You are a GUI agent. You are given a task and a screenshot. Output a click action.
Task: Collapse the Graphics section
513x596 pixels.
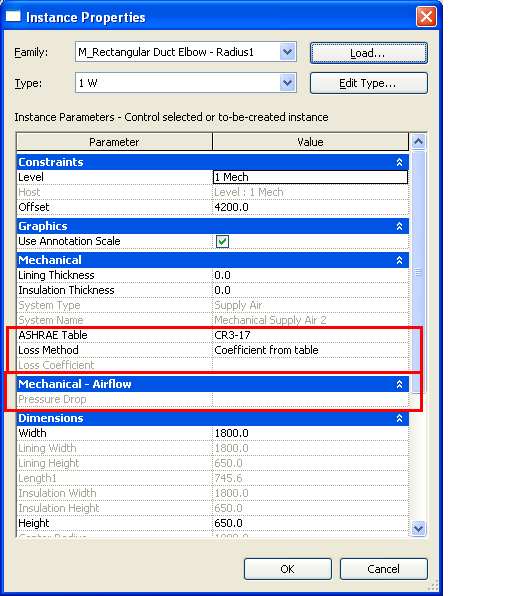tap(399, 226)
